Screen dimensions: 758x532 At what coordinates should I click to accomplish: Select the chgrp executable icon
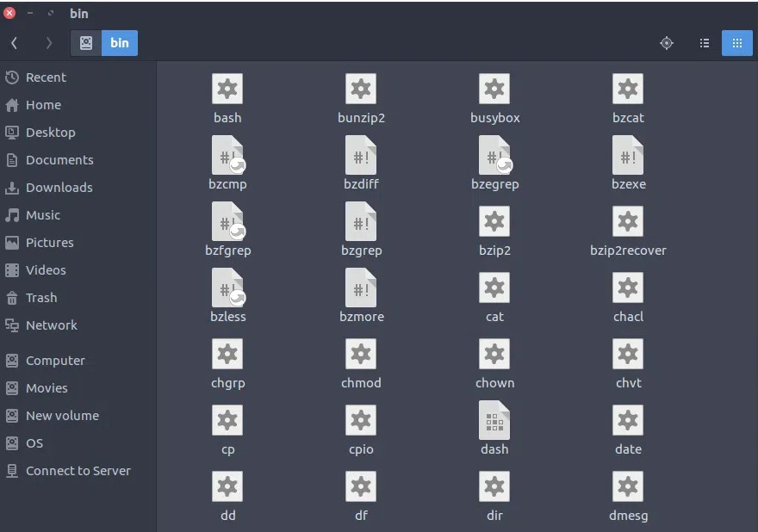[x=227, y=354]
